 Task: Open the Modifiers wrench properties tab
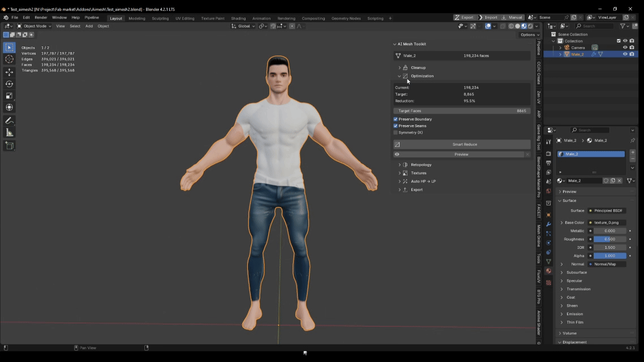(x=548, y=224)
